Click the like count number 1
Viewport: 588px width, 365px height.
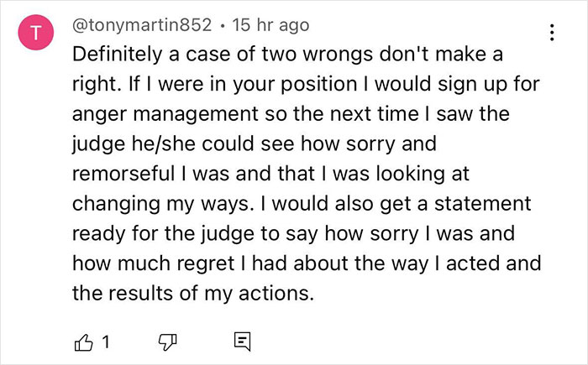point(108,342)
